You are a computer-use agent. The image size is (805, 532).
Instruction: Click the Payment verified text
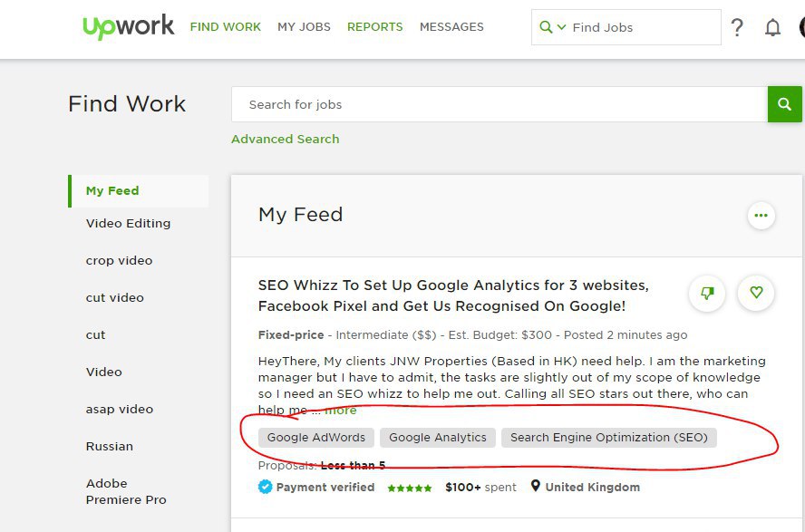(x=325, y=488)
